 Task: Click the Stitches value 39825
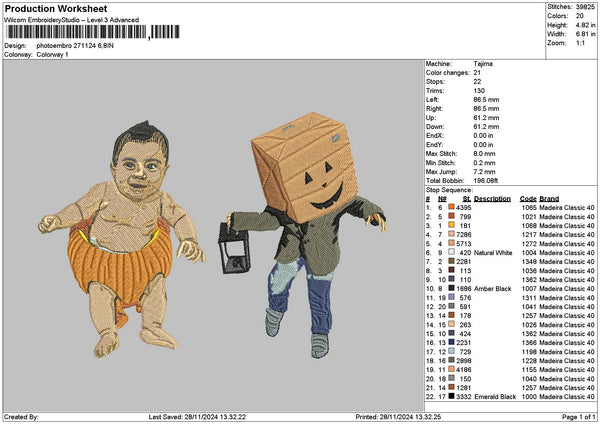point(585,7)
